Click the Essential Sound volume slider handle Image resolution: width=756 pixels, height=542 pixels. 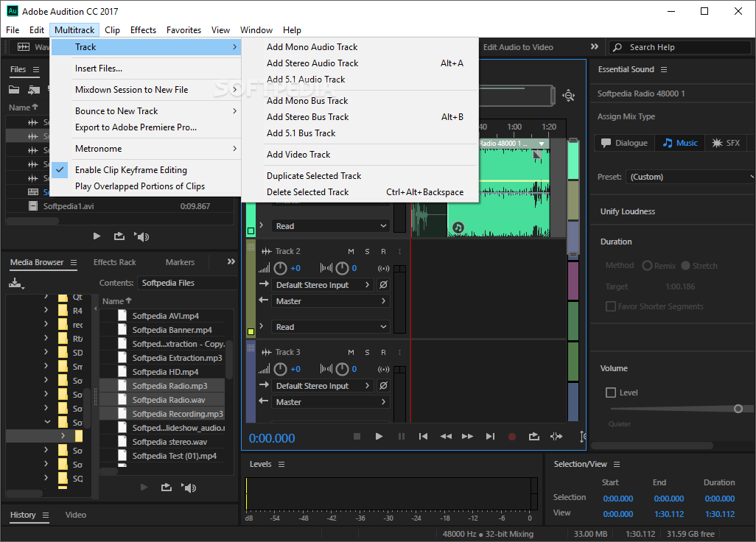(738, 409)
